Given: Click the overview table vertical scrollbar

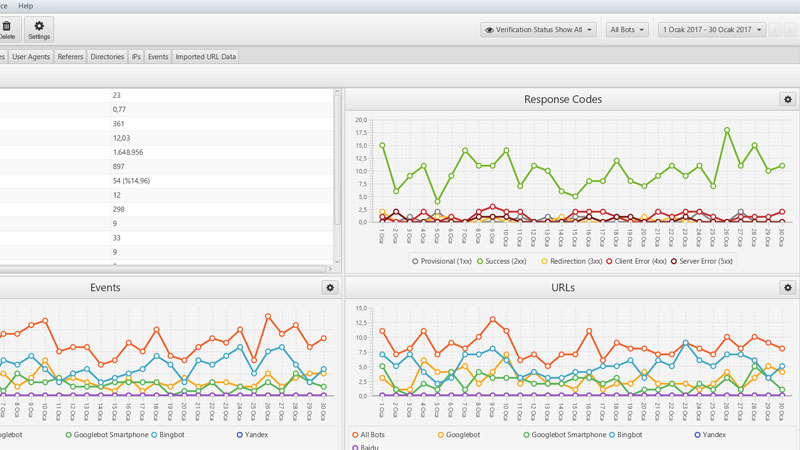Looking at the screenshot, I should tap(337, 160).
